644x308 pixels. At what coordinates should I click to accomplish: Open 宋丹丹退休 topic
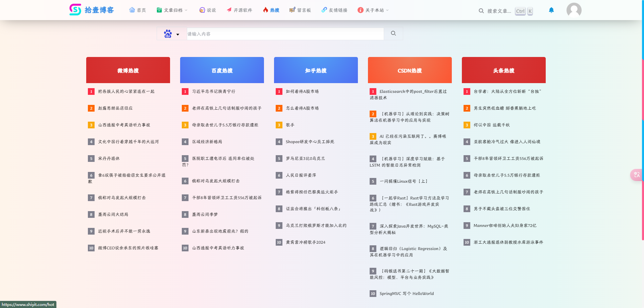(x=109, y=159)
